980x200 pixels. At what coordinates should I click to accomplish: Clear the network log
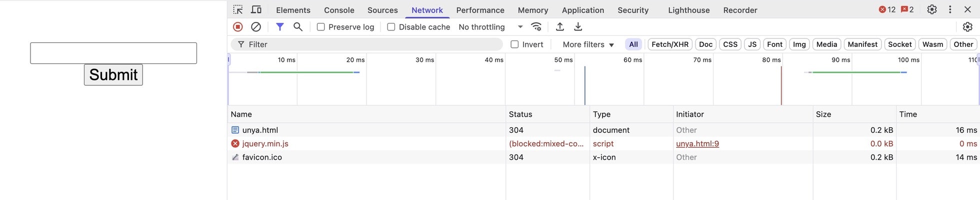[256, 27]
